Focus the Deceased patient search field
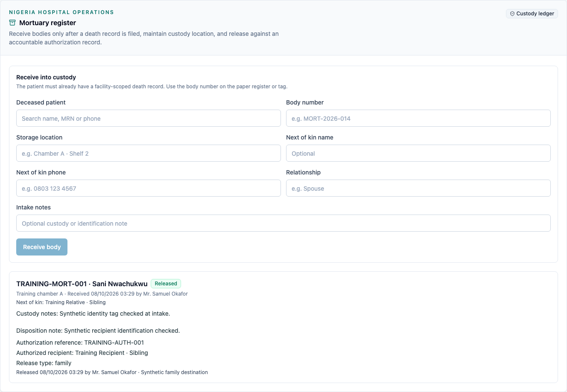This screenshot has height=392, width=567. coord(149,118)
